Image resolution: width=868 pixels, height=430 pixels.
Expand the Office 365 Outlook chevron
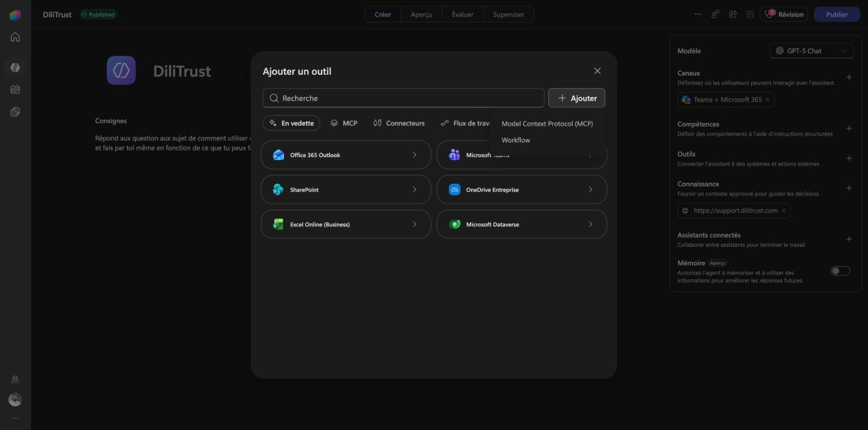(x=414, y=155)
